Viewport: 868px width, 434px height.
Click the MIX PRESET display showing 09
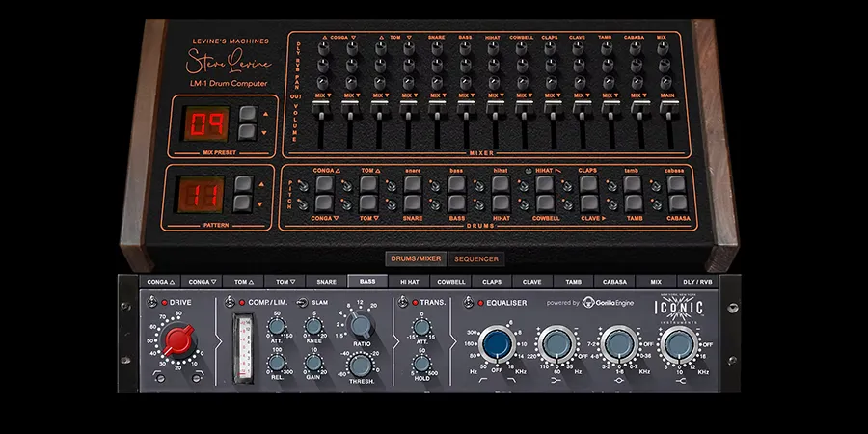[x=206, y=122]
